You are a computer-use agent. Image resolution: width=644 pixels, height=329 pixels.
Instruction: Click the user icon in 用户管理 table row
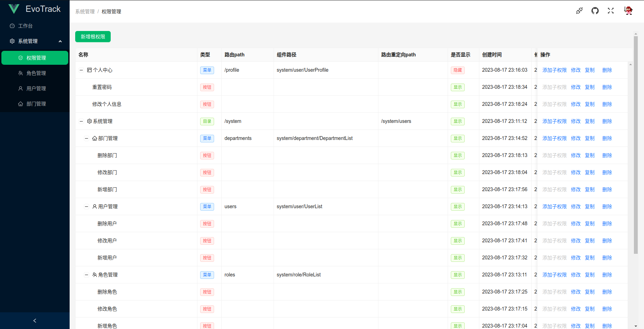point(95,206)
